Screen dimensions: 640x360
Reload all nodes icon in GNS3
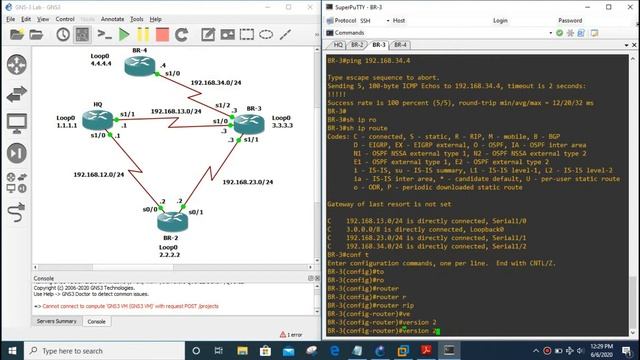[182, 35]
